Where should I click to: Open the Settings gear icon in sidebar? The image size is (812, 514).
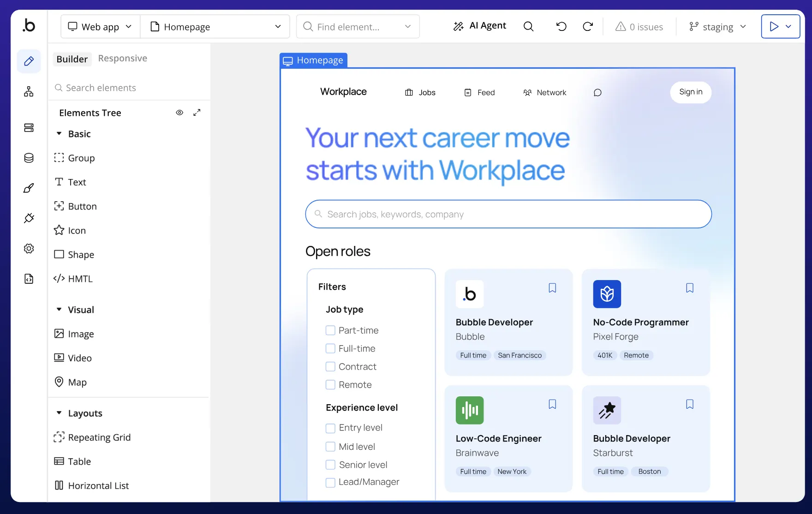29,249
